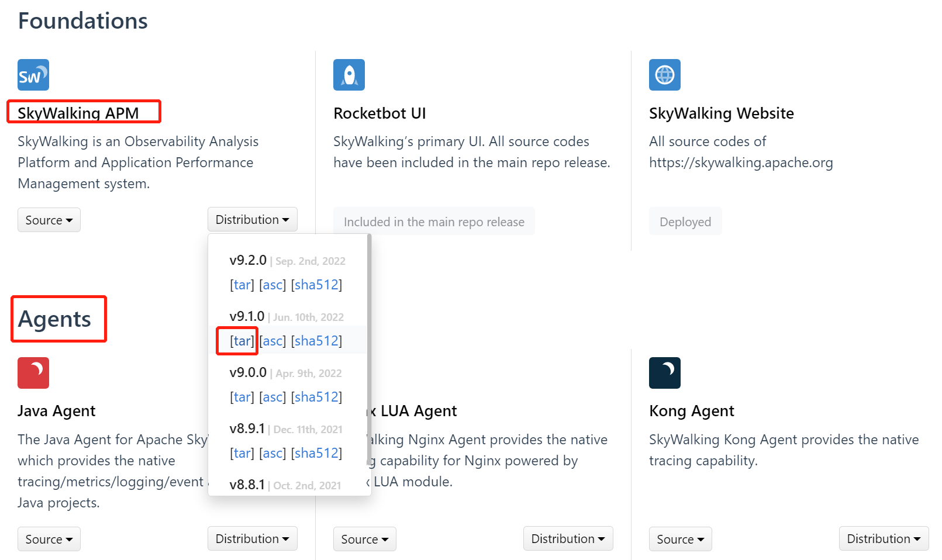This screenshot has height=560, width=942.
Task: Open the v9.2.0 sha512 checksum link
Action: point(316,285)
